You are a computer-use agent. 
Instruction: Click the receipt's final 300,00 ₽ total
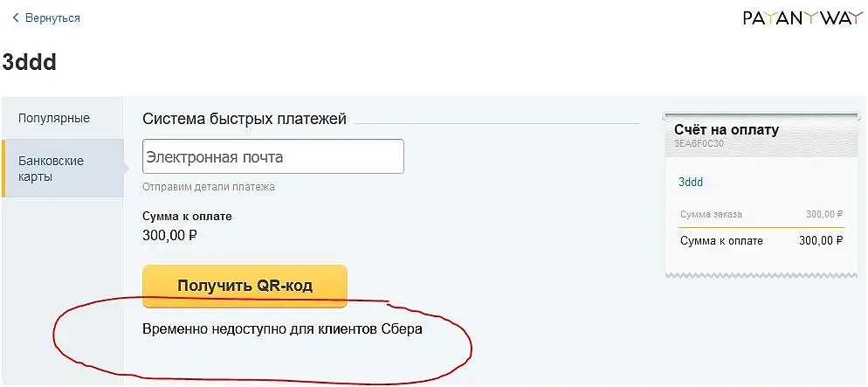(x=822, y=241)
